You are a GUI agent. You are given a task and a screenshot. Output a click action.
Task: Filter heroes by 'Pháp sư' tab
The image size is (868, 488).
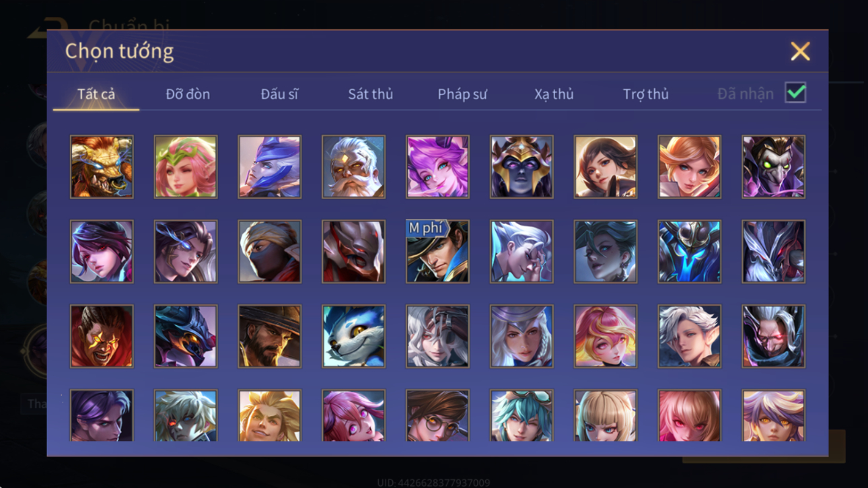point(462,94)
